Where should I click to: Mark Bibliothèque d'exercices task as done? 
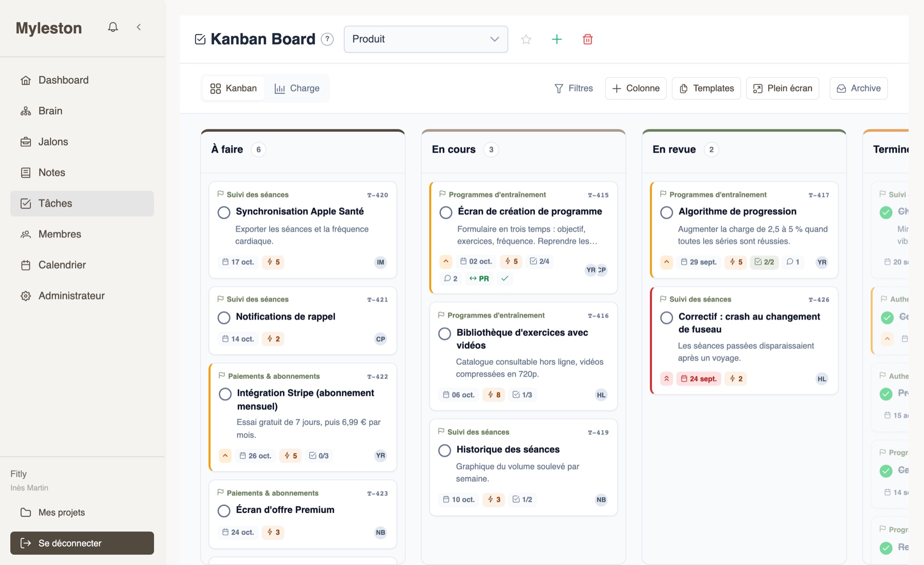pos(444,334)
